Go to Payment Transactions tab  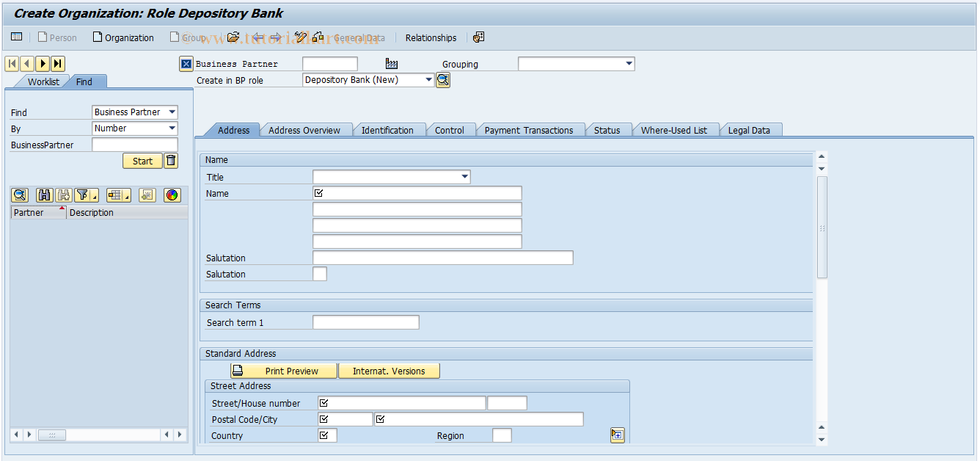(x=529, y=130)
